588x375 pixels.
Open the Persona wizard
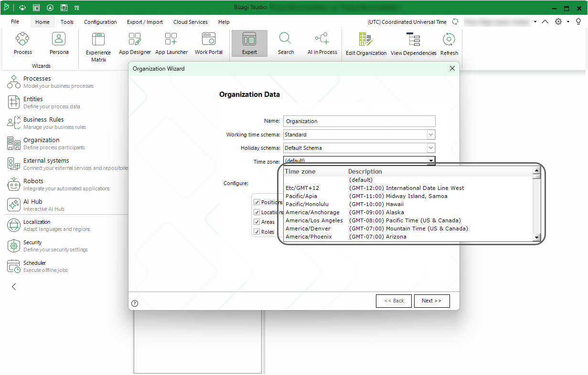(x=59, y=43)
